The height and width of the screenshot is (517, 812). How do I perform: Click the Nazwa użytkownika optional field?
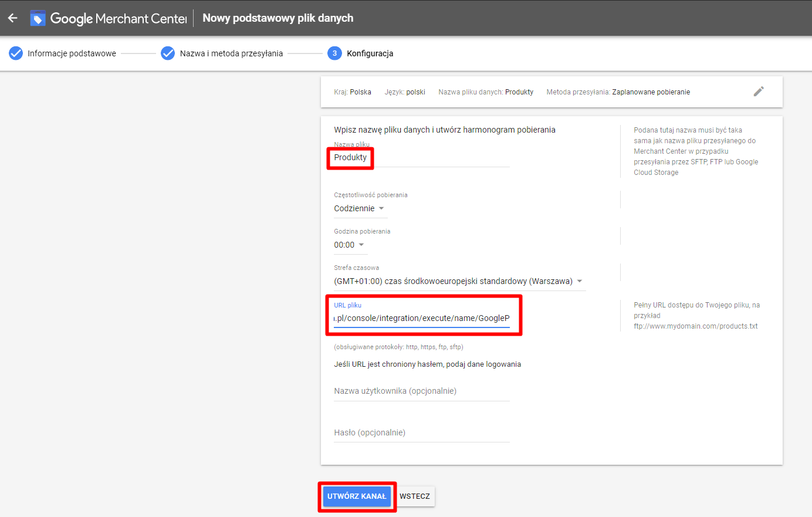[x=421, y=391]
